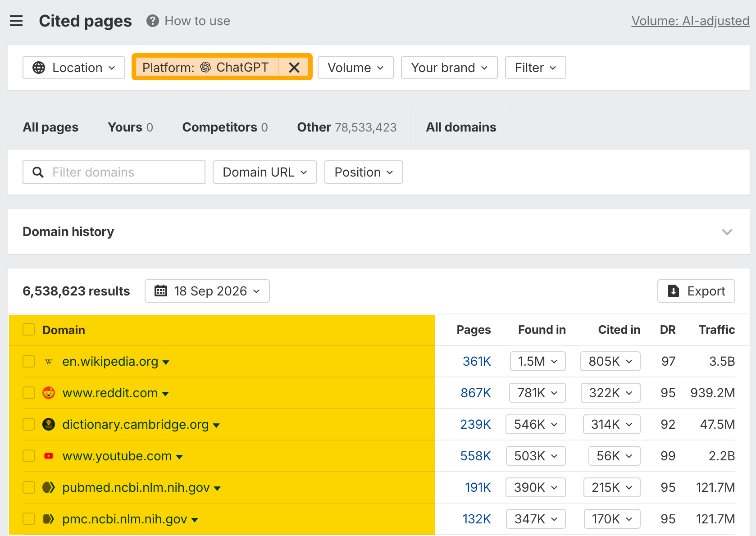Expand Cited in 322K for Reddit
756x536 pixels.
pos(610,393)
